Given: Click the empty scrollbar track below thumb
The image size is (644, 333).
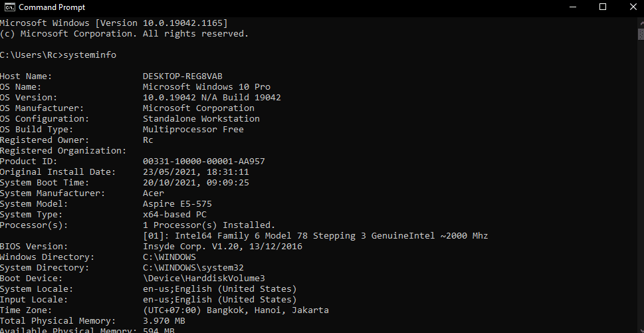Looking at the screenshot, I should pyautogui.click(x=640, y=185).
